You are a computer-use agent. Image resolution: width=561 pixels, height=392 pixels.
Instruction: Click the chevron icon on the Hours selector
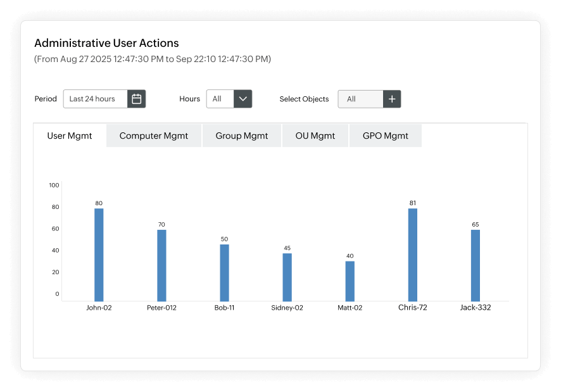pos(243,99)
